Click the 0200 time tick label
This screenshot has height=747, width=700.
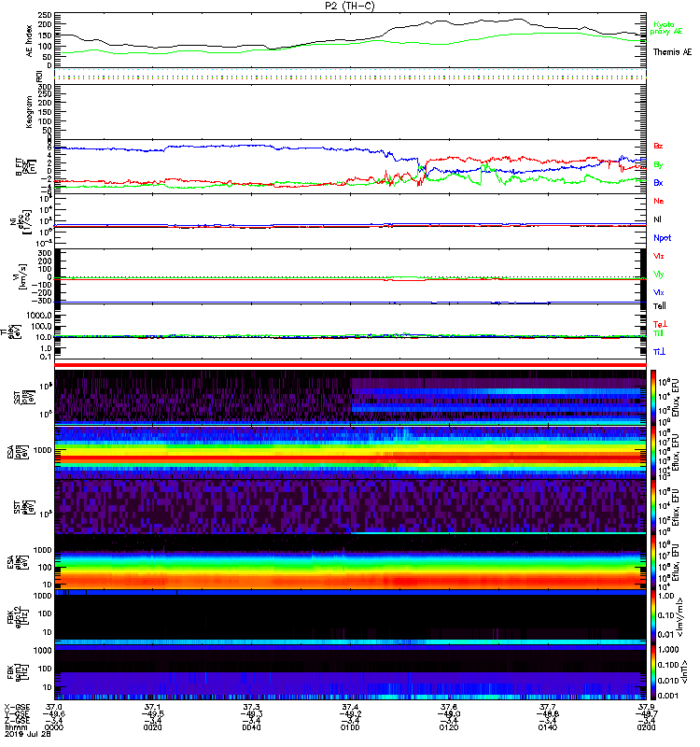coord(646,727)
